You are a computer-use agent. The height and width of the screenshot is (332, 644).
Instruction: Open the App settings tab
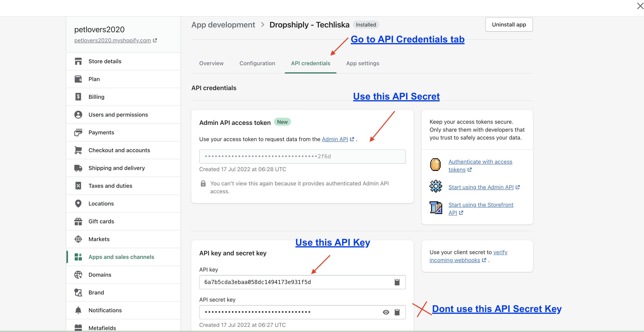[363, 63]
